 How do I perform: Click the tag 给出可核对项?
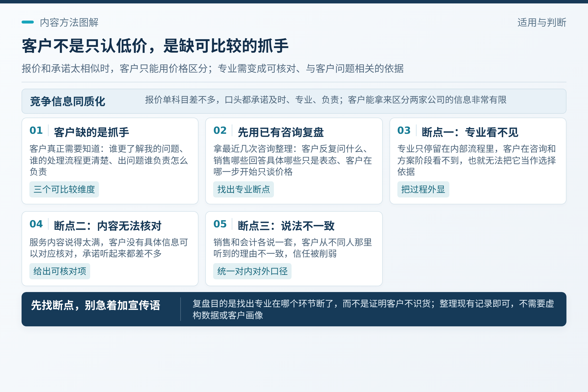click(60, 271)
